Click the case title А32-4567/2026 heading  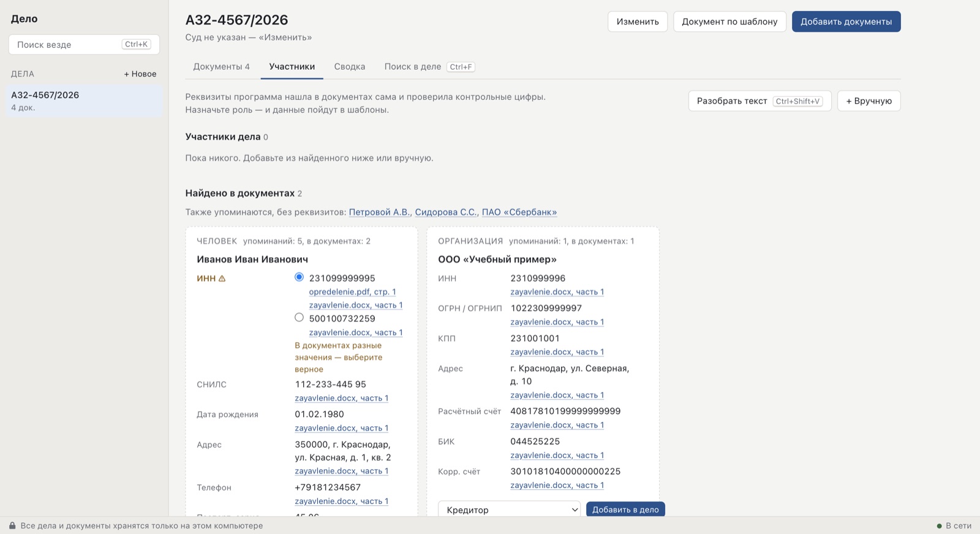click(x=236, y=20)
